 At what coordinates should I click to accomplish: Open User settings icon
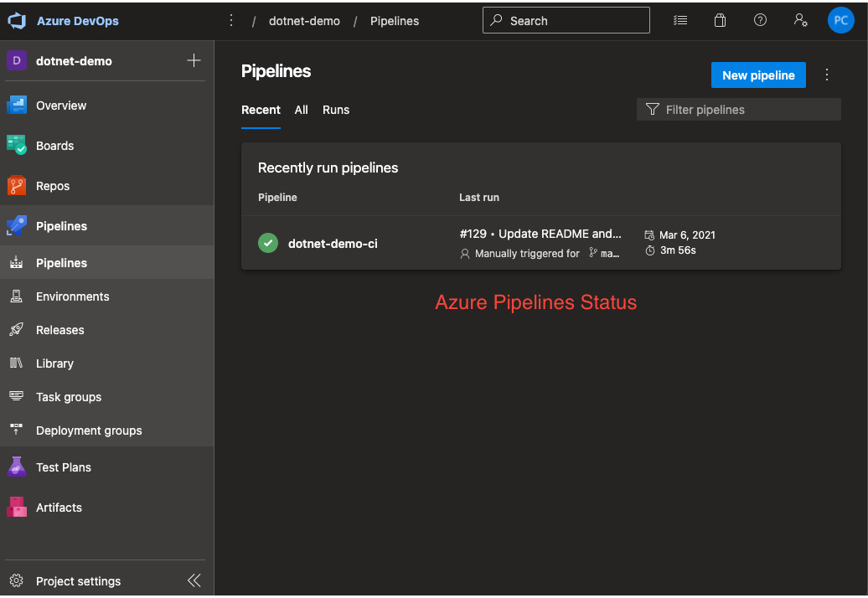pyautogui.click(x=800, y=20)
